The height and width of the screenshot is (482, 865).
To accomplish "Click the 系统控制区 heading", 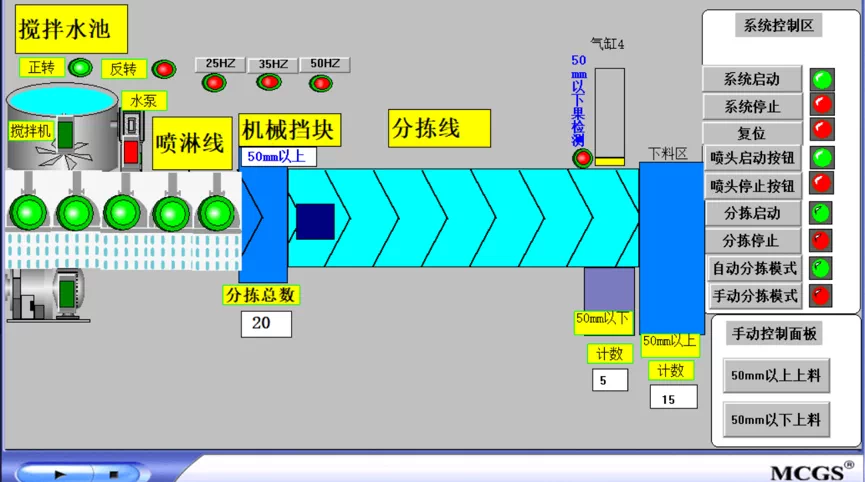I will click(x=778, y=25).
